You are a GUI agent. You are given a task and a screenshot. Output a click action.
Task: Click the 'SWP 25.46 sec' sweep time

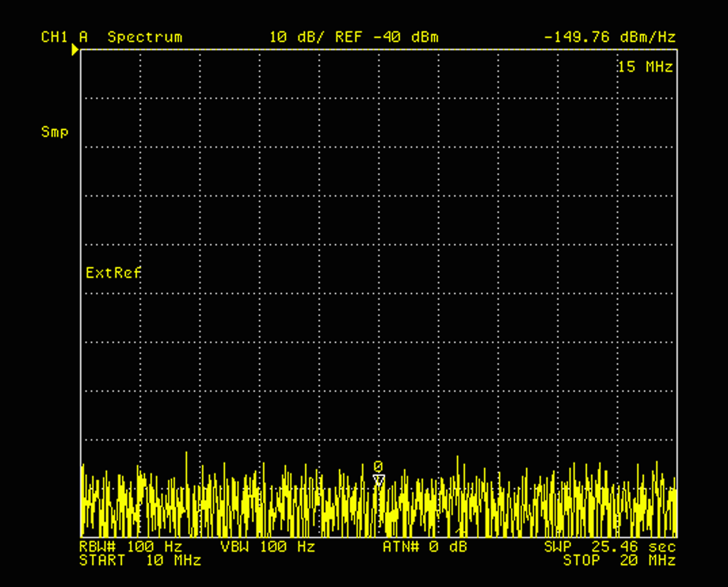coord(610,546)
